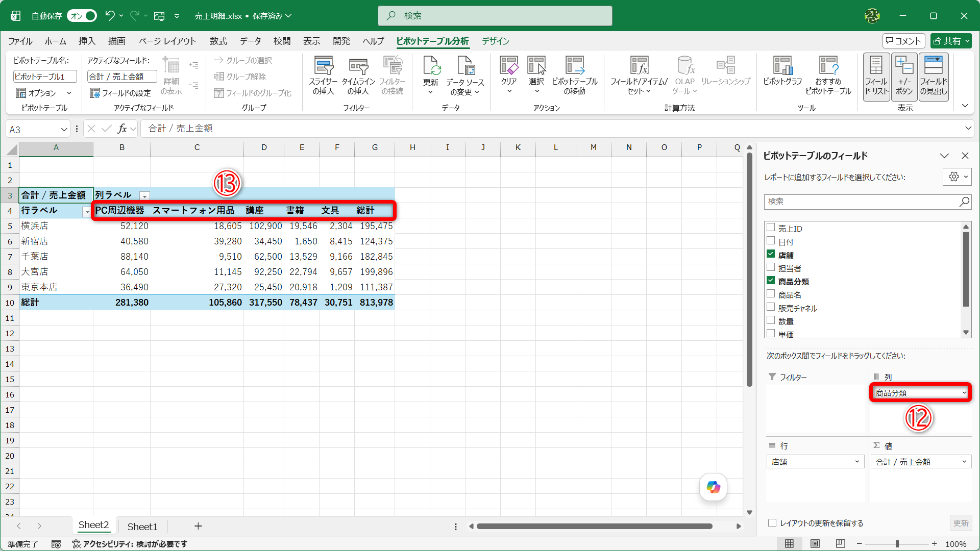Toggle the +/- ボタン display

click(904, 77)
